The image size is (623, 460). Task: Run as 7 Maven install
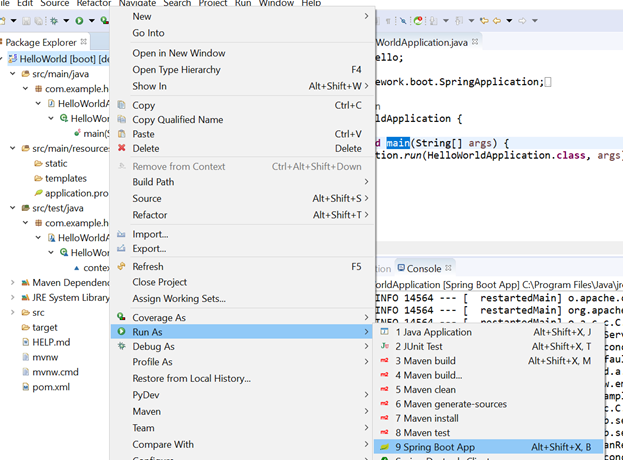click(488, 418)
